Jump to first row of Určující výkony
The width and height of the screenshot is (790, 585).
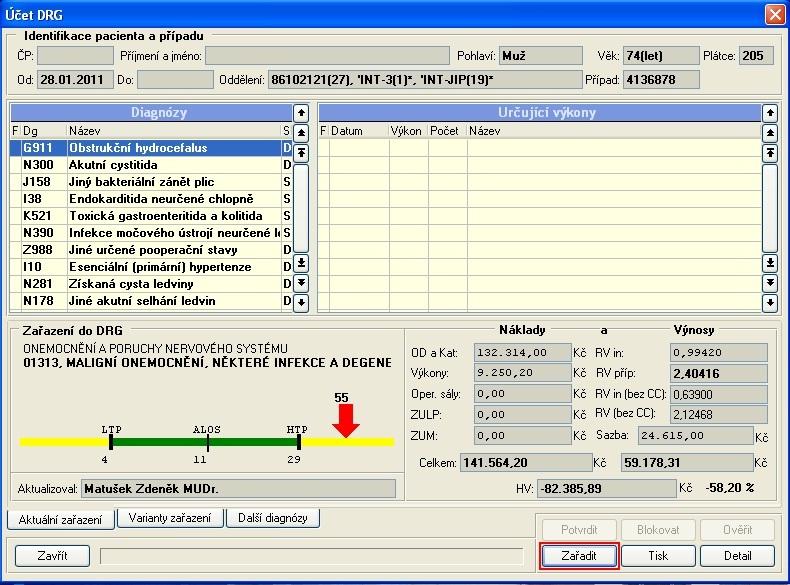point(769,153)
